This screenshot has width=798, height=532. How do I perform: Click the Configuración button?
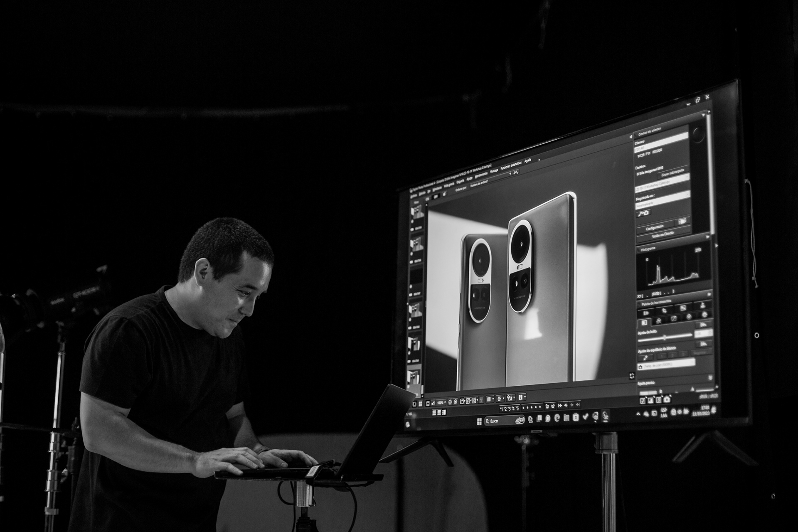tap(654, 228)
